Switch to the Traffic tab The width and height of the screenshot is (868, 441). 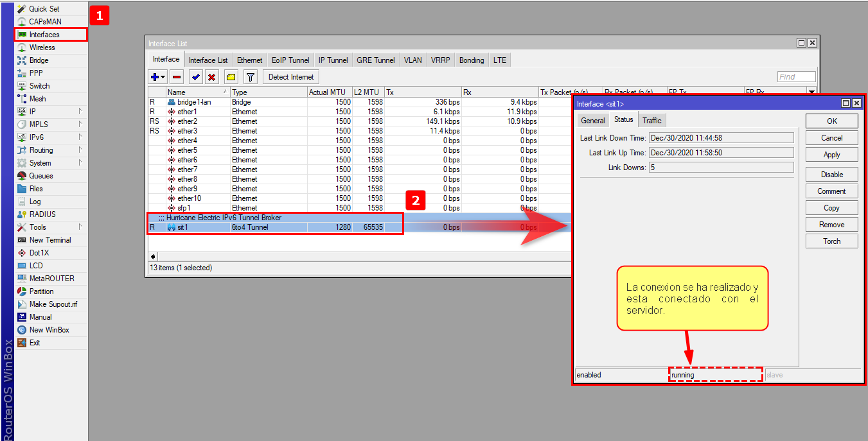[x=651, y=120]
